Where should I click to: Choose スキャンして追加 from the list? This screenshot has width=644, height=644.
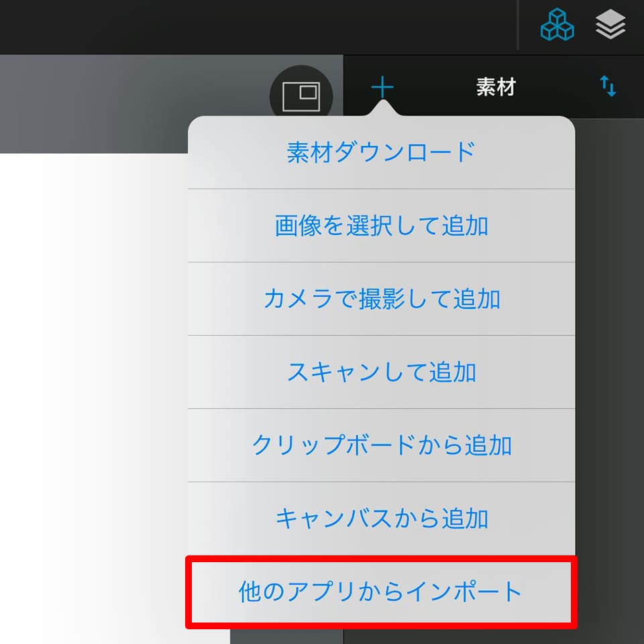tap(381, 372)
